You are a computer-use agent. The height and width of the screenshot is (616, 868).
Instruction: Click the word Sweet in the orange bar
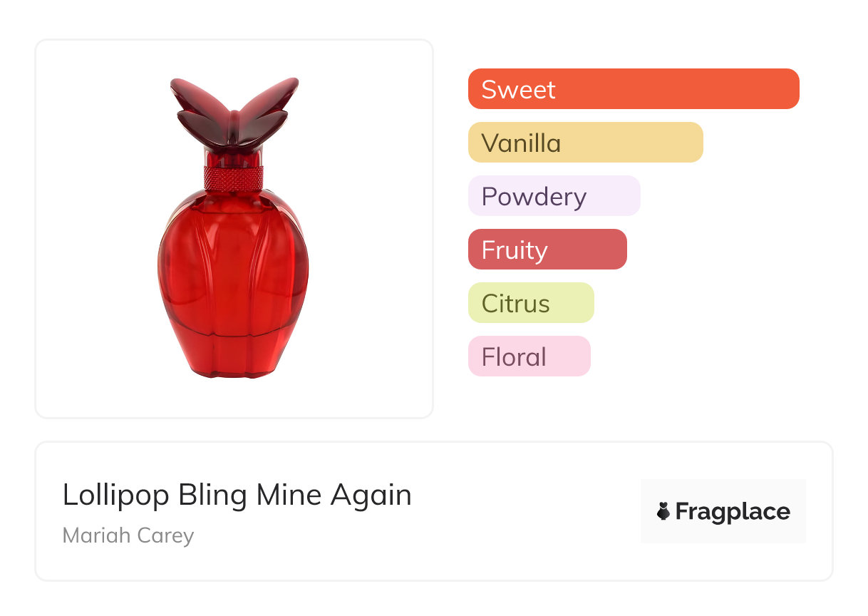tap(518, 89)
